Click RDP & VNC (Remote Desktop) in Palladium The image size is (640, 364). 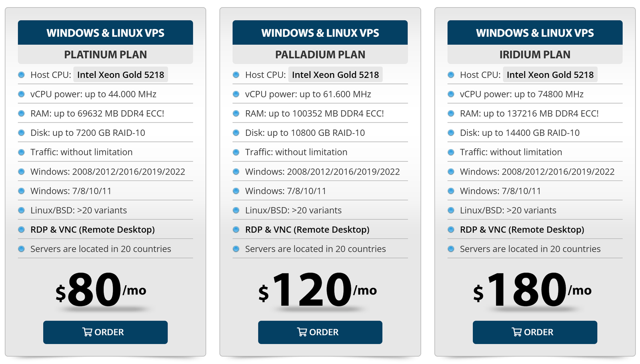click(x=307, y=230)
